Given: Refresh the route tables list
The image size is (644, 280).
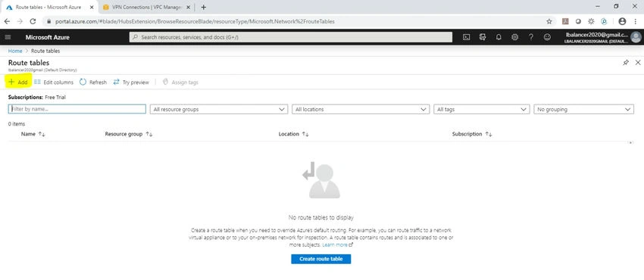Looking at the screenshot, I should point(93,82).
